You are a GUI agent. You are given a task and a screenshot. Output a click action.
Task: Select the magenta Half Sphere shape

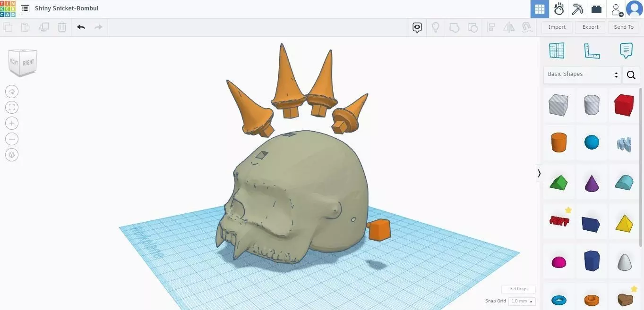coord(558,262)
